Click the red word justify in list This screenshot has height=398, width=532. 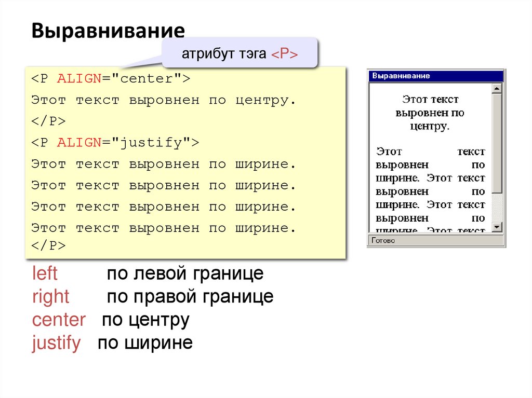(56, 343)
